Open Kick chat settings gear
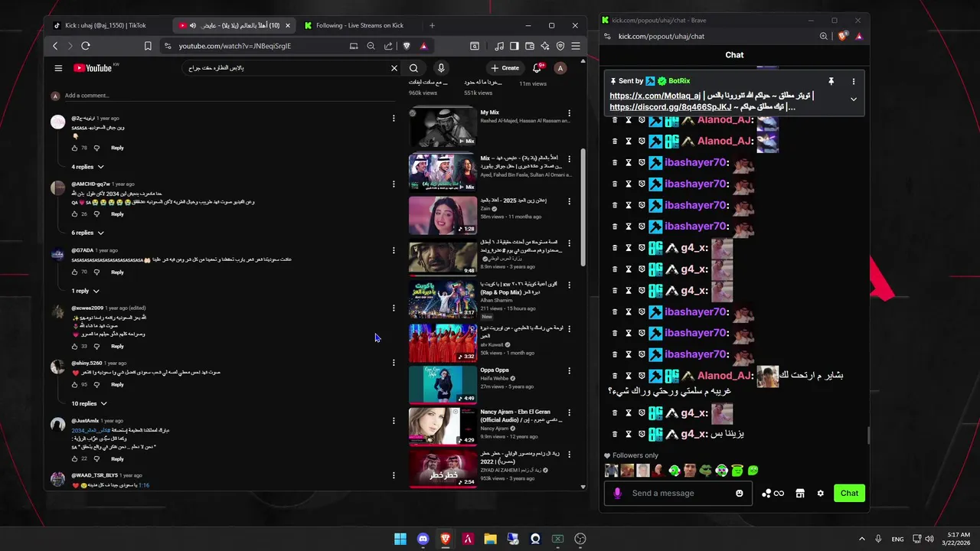The width and height of the screenshot is (980, 551). point(821,494)
